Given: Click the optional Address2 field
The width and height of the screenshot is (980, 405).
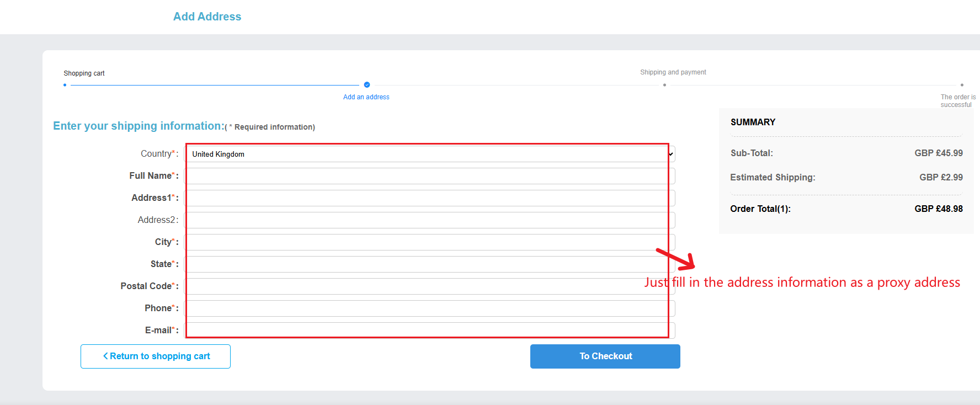Looking at the screenshot, I should [x=429, y=220].
